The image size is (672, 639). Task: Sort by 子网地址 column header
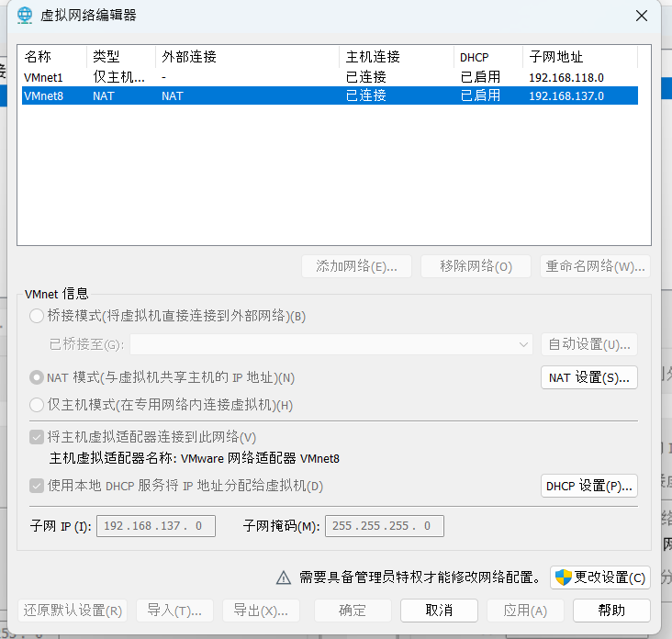click(x=580, y=57)
